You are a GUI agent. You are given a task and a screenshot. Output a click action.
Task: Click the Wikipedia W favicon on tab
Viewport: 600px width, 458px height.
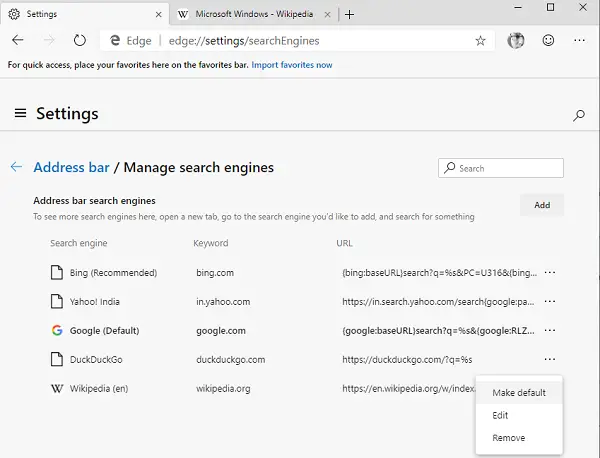pyautogui.click(x=183, y=14)
